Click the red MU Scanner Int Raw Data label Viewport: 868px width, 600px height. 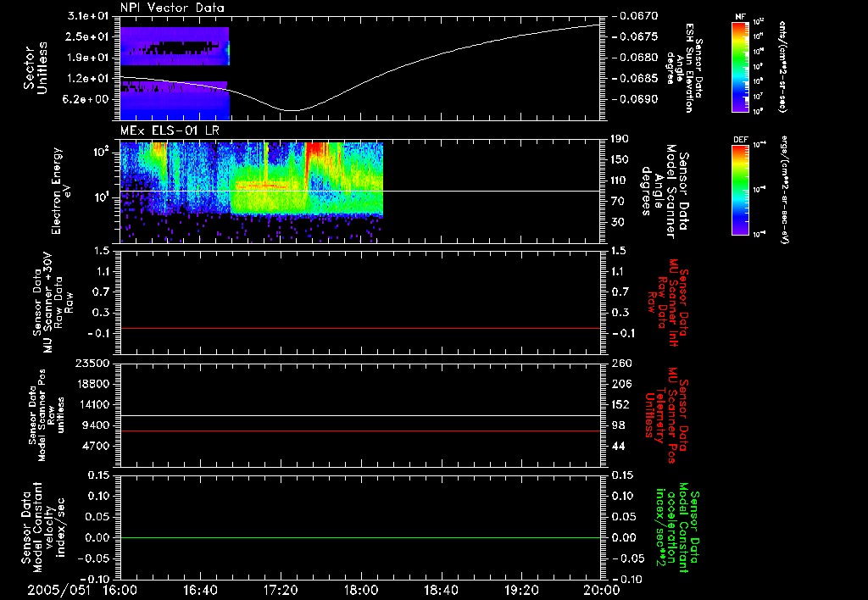[x=666, y=303]
